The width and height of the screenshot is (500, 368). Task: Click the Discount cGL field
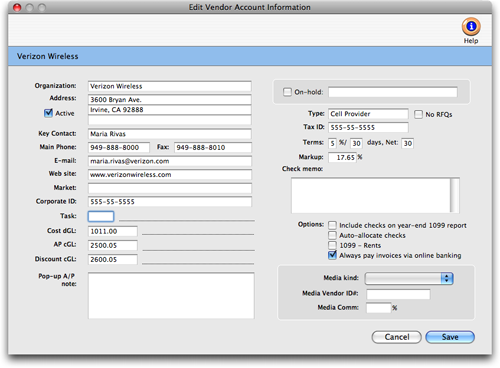pyautogui.click(x=113, y=259)
